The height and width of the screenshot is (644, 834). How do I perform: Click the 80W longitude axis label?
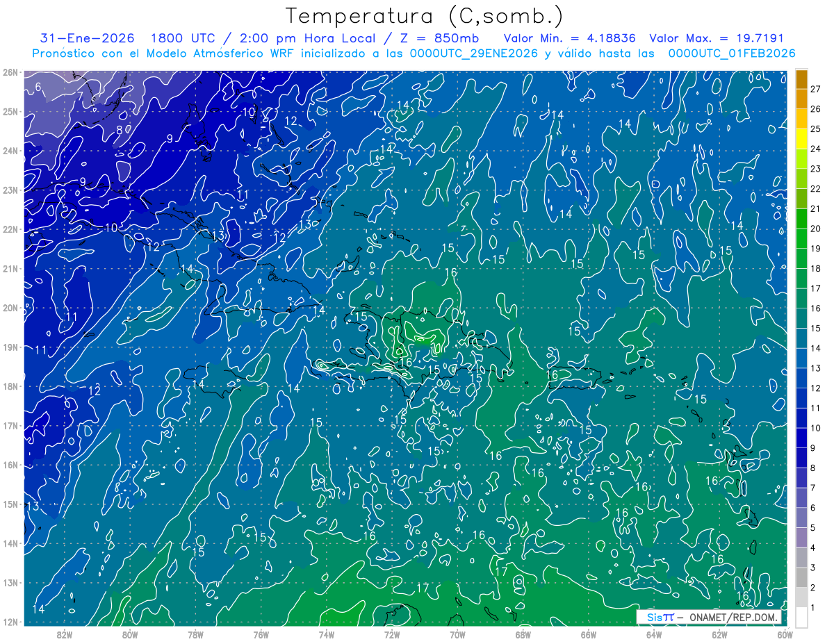coord(130,634)
